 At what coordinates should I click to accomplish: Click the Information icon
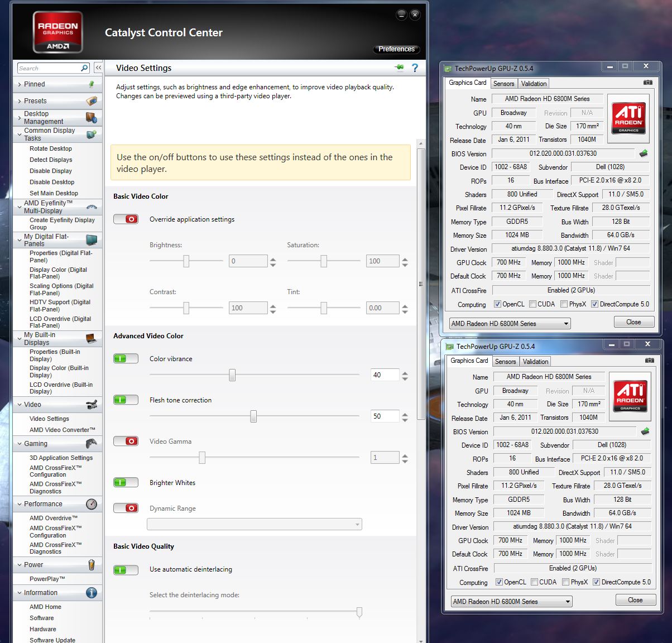pos(92,593)
